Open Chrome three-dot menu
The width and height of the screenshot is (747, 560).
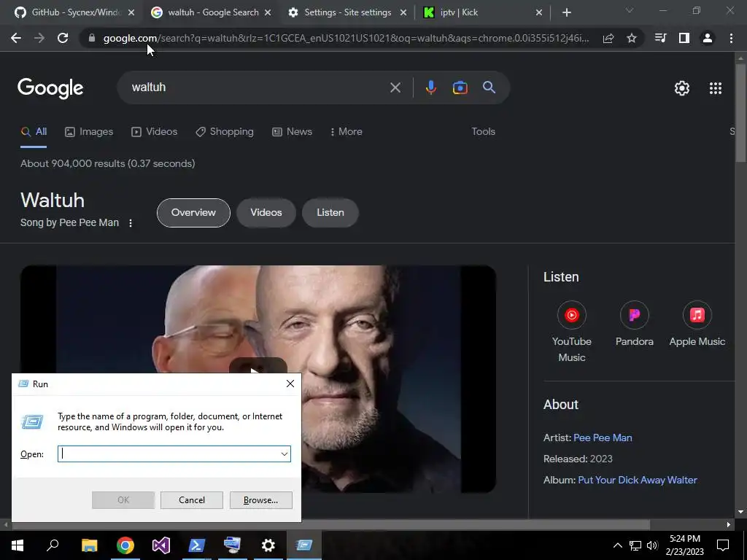coord(731,38)
